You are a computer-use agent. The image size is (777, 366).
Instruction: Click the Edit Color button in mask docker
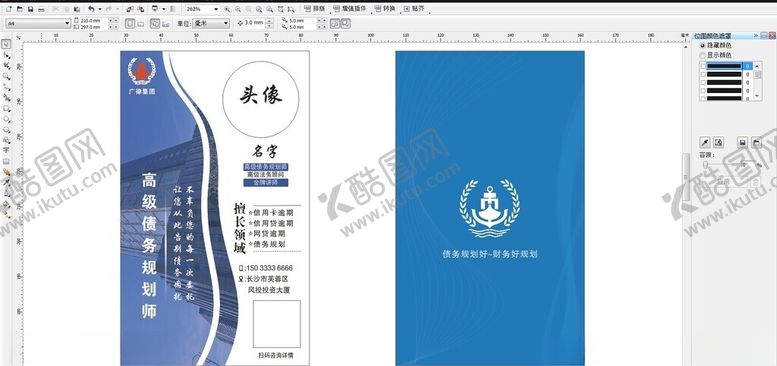[719, 143]
